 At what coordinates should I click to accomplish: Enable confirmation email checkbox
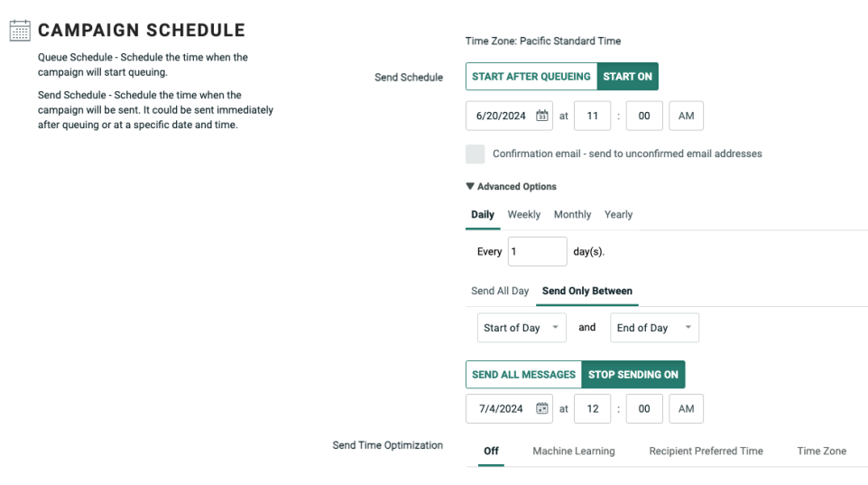[476, 154]
